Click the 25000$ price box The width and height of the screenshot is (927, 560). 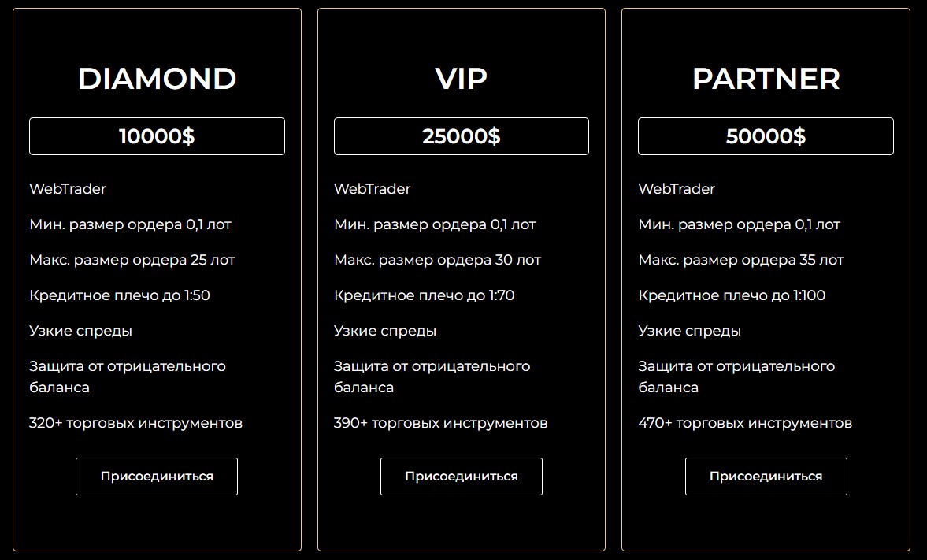pos(461,136)
